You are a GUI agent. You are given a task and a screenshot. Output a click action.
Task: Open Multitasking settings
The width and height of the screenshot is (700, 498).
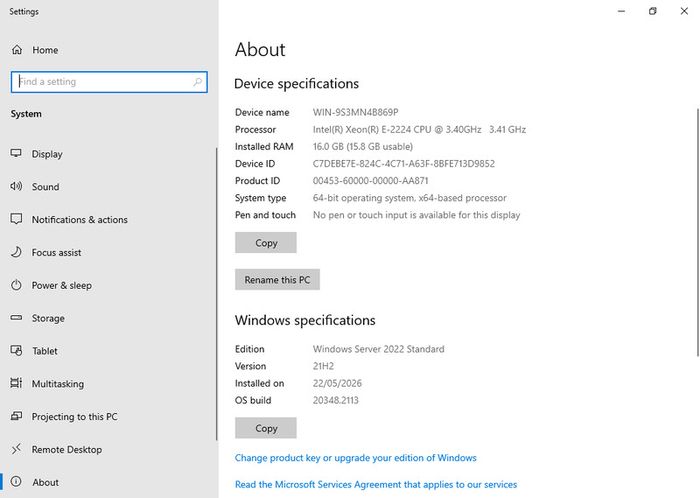[x=108, y=384]
